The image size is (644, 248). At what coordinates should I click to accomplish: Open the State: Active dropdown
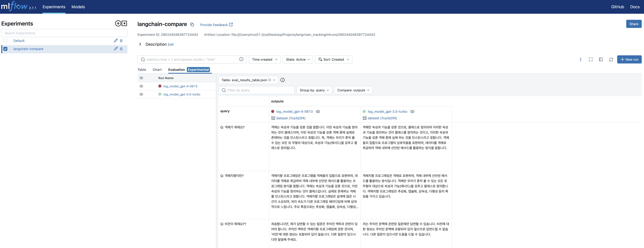[297, 59]
